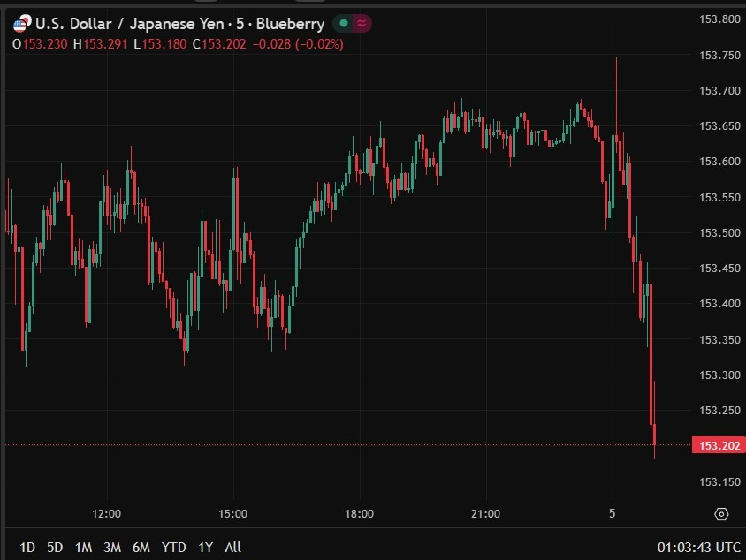Show the 6M chart range

(141, 548)
